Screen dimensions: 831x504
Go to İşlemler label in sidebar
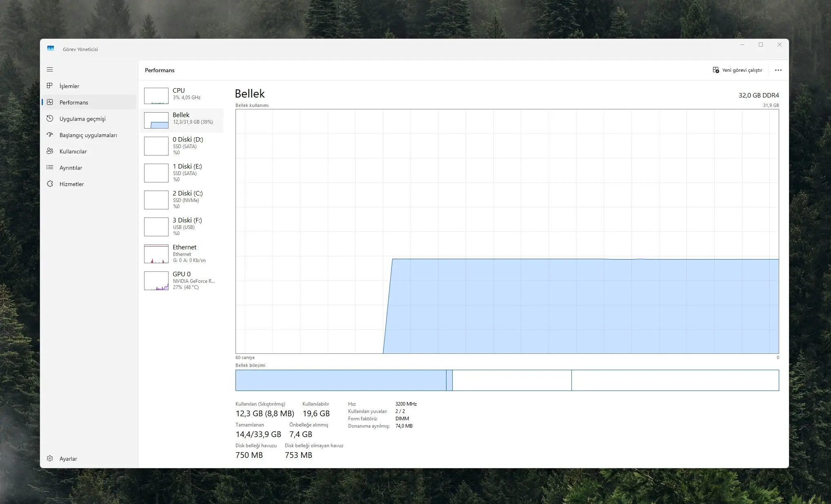pyautogui.click(x=69, y=86)
